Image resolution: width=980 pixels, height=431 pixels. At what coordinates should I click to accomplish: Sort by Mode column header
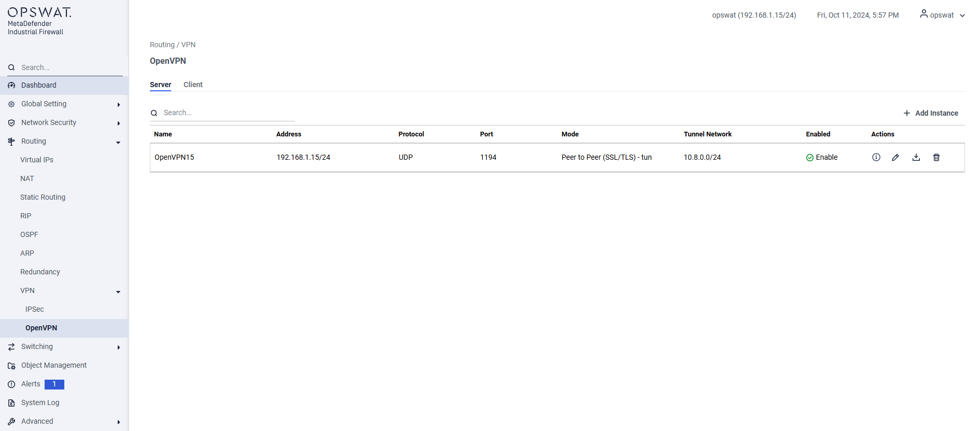point(570,134)
